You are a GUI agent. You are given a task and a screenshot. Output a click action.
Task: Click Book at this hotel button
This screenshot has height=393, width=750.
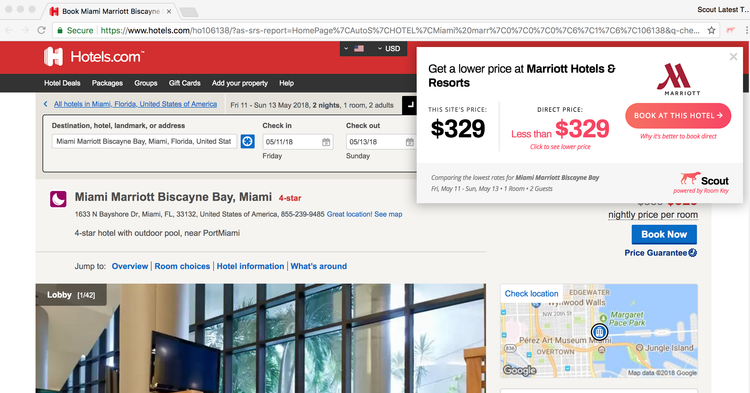point(678,116)
